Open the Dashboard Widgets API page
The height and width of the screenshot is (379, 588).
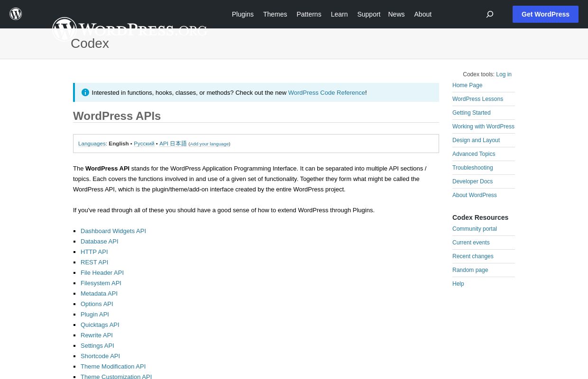tap(113, 231)
